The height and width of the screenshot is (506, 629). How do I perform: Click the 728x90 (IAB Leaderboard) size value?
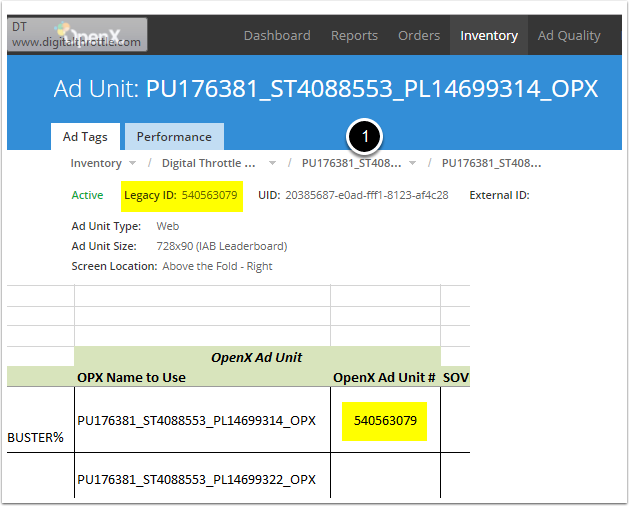point(222,246)
